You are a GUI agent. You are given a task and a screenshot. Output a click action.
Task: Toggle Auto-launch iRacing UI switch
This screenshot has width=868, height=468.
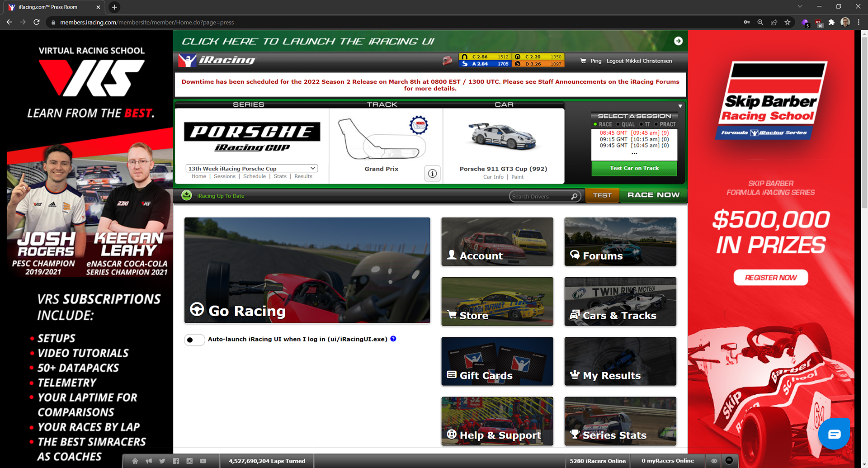pos(194,340)
